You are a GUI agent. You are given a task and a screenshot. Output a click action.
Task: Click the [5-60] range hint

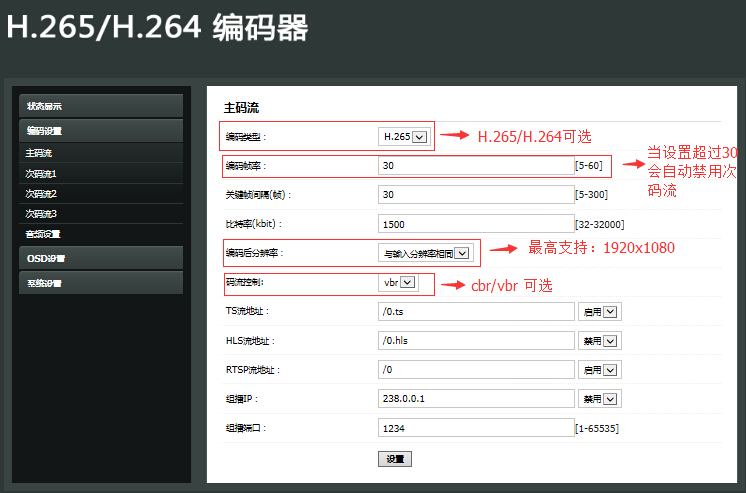[x=589, y=166]
